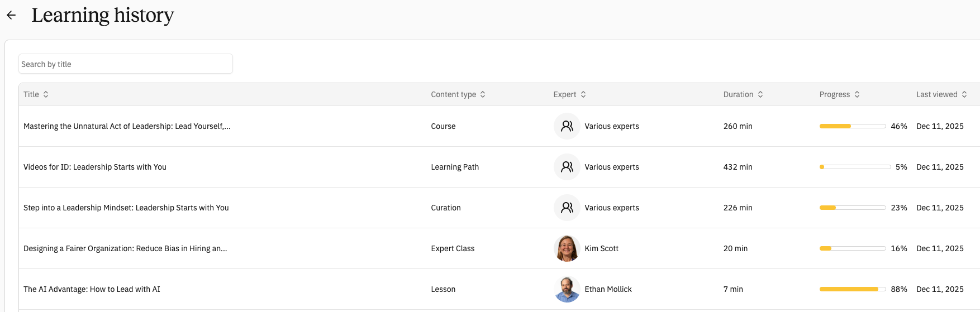This screenshot has width=980, height=312.
Task: Click Ethan Mollick's avatar photo
Action: [567, 289]
